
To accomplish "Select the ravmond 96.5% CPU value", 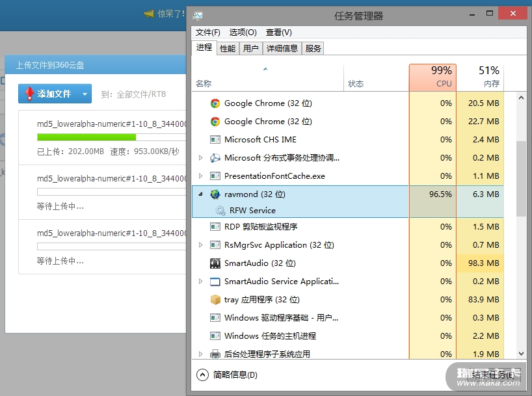I will coord(440,194).
